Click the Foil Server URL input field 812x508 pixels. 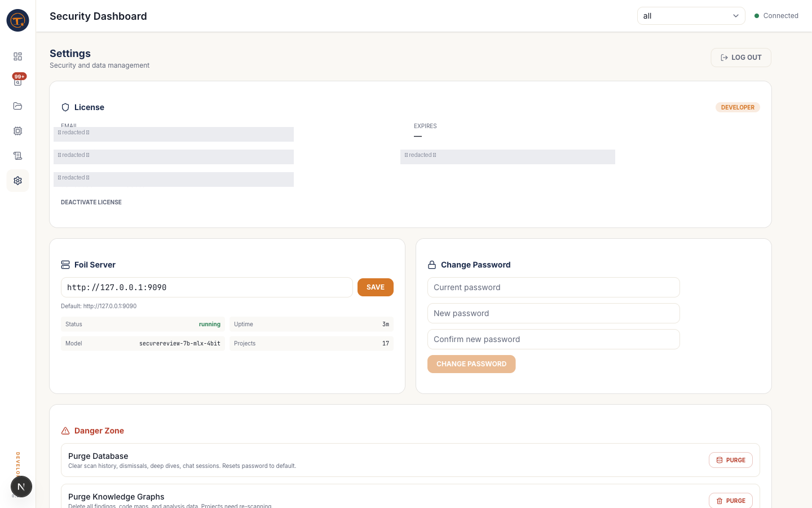(206, 287)
